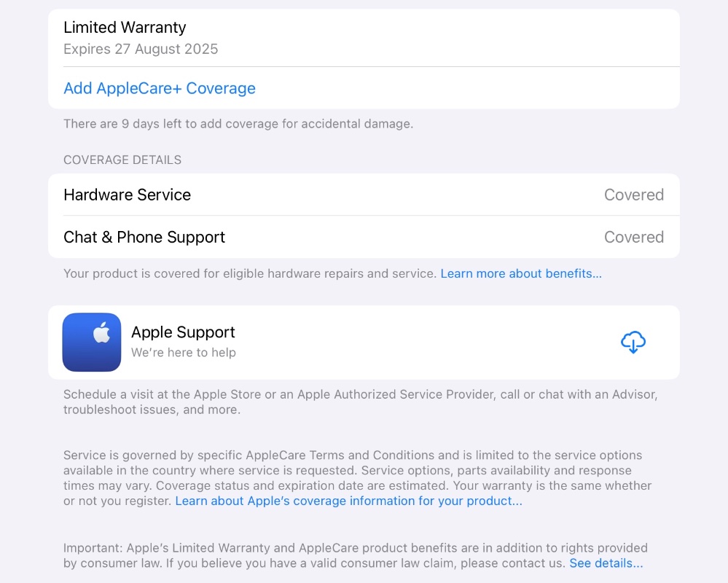The image size is (728, 583).
Task: Click Covered status beside Chat & Phone Support
Action: click(x=633, y=237)
